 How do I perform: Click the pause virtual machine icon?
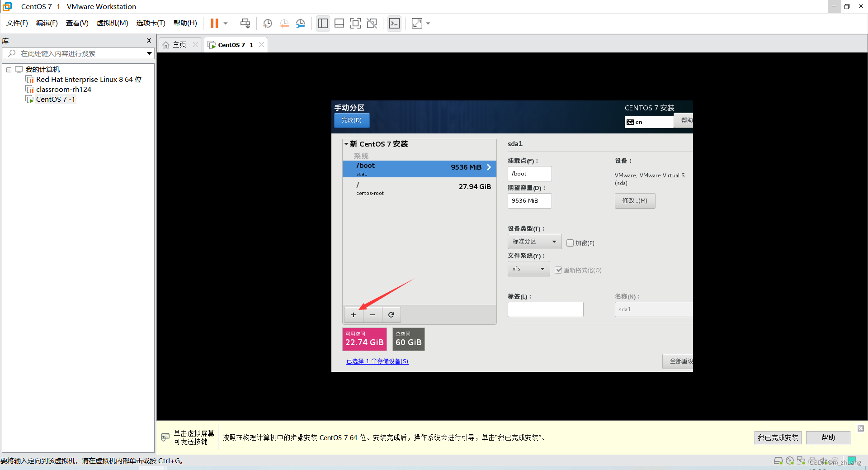point(214,23)
